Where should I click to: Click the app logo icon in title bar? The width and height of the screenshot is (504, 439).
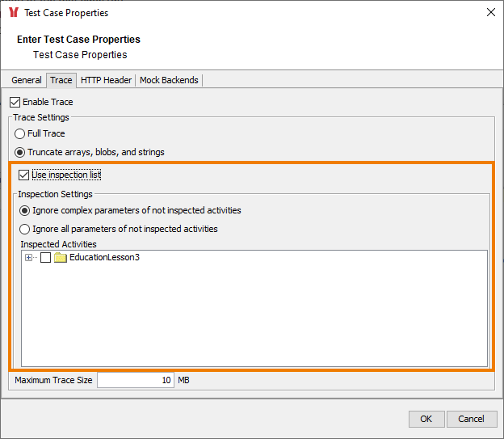(x=14, y=13)
